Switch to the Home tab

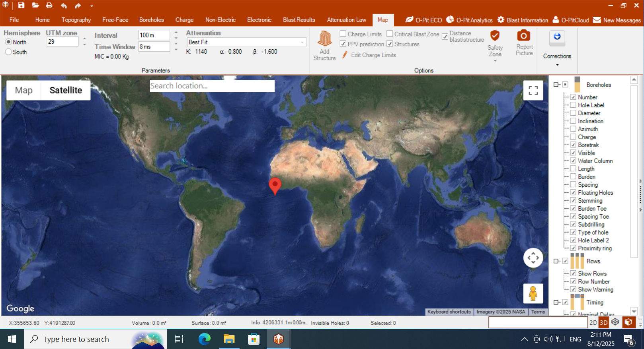pos(43,20)
